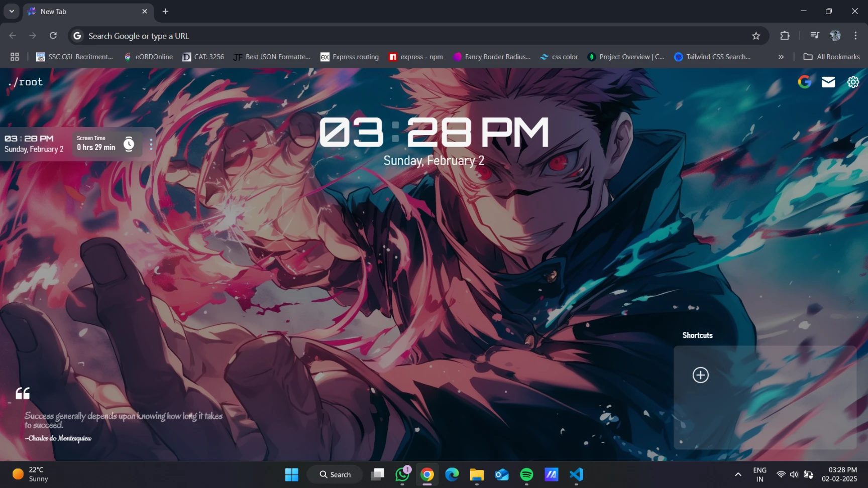Open Outlook from the taskbar
The height and width of the screenshot is (488, 868).
tap(502, 474)
